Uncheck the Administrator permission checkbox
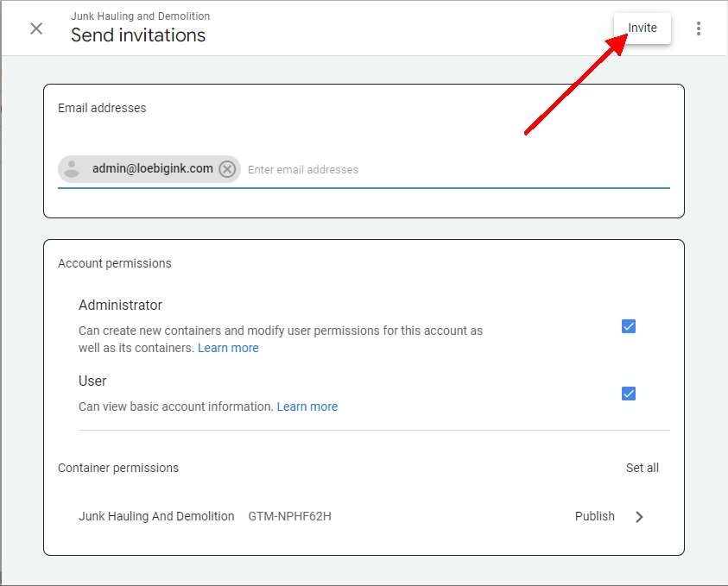The width and height of the screenshot is (728, 586). point(629,326)
